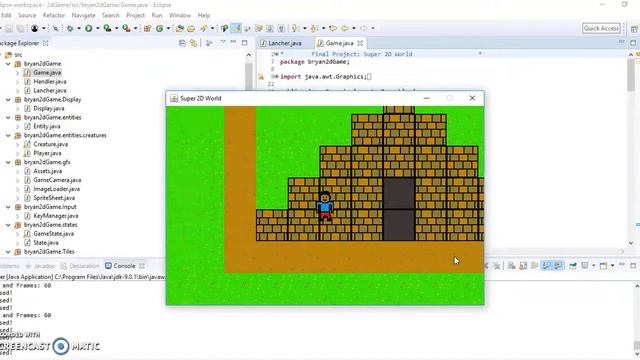Click the Last Edit Location icon
640x360 pixels.
pyautogui.click(x=333, y=28)
